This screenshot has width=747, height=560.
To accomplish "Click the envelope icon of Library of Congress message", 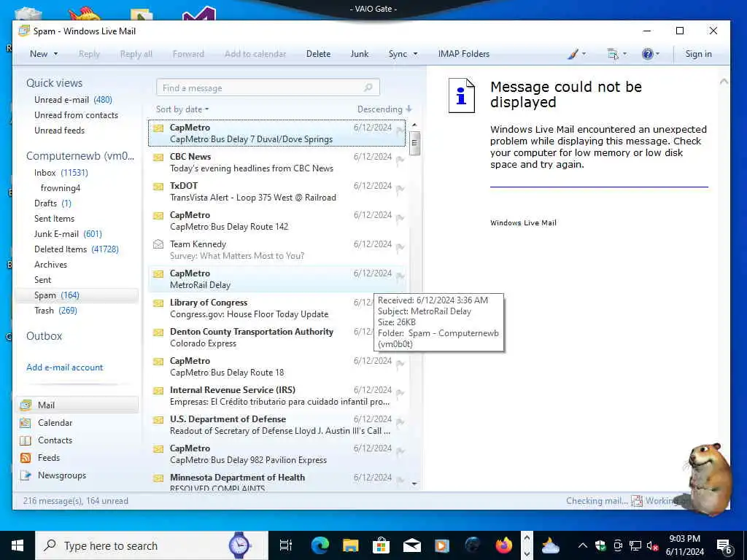I will (x=158, y=303).
